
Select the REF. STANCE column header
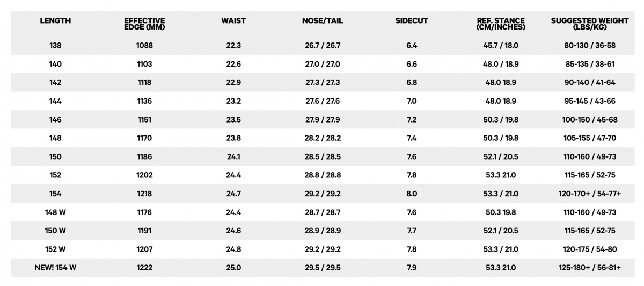point(501,24)
